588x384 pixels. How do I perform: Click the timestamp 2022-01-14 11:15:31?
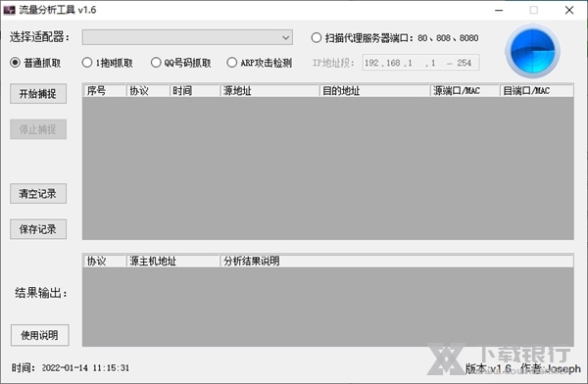click(x=85, y=368)
